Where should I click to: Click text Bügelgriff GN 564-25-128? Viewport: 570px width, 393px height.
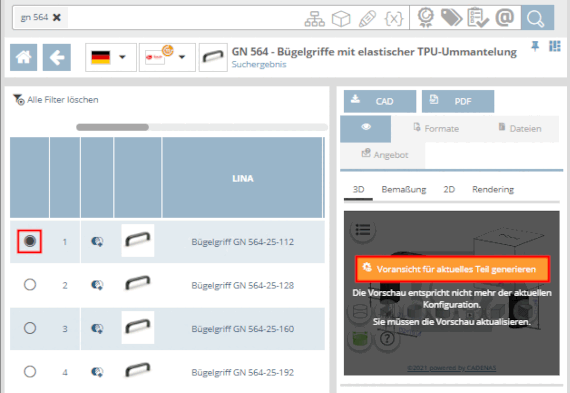242,285
